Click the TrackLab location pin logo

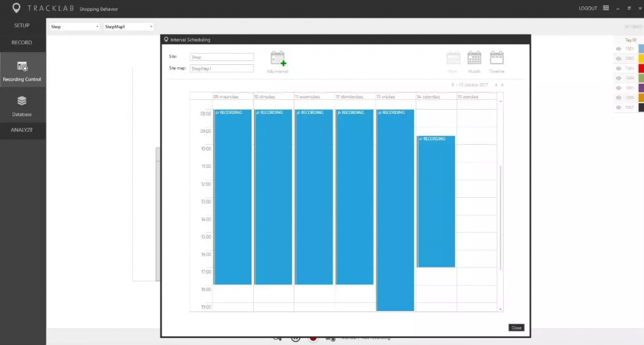click(x=16, y=8)
